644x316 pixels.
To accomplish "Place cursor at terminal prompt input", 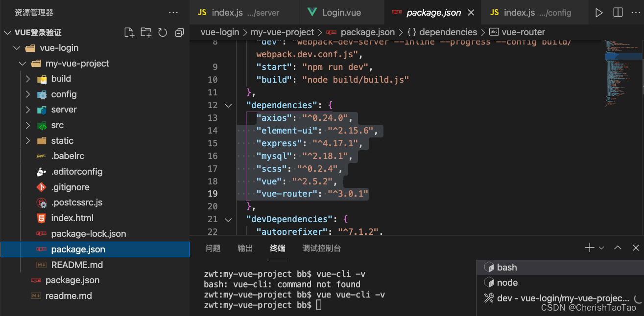I will pyautogui.click(x=319, y=305).
